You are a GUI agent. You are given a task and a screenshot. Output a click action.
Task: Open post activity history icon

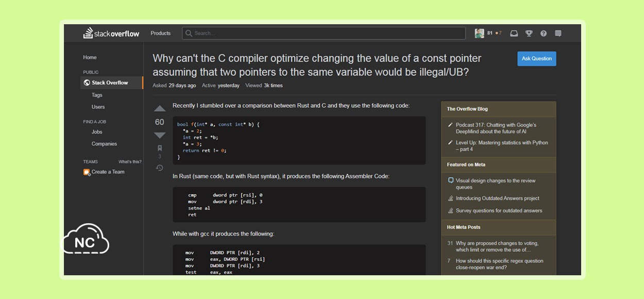[160, 168]
